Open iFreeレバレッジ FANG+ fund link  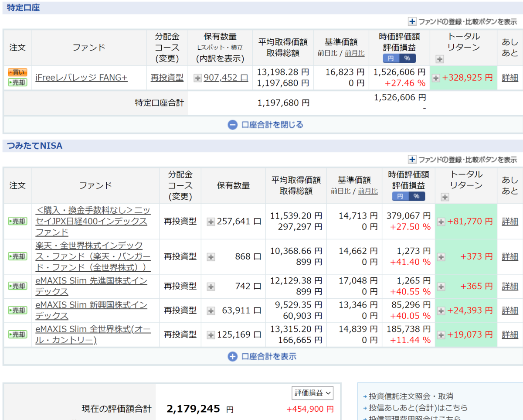pyautogui.click(x=82, y=78)
